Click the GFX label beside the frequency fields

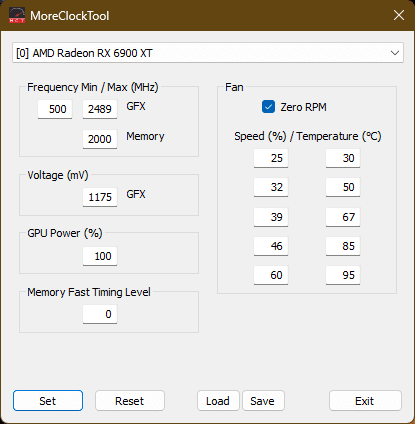pyautogui.click(x=136, y=106)
